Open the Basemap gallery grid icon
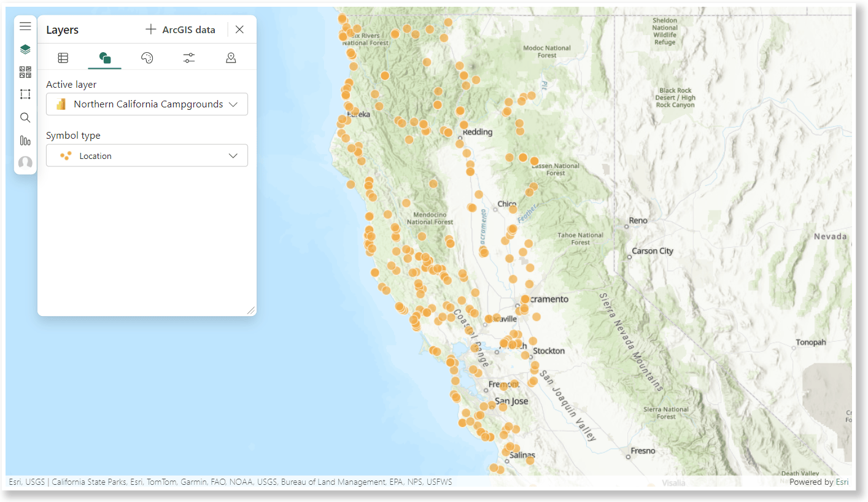The image size is (868, 502). pos(25,72)
